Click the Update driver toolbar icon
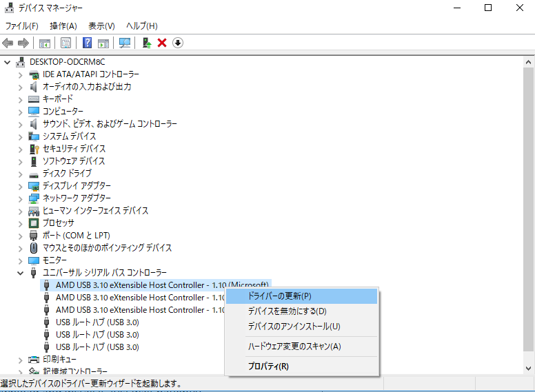 coord(147,43)
